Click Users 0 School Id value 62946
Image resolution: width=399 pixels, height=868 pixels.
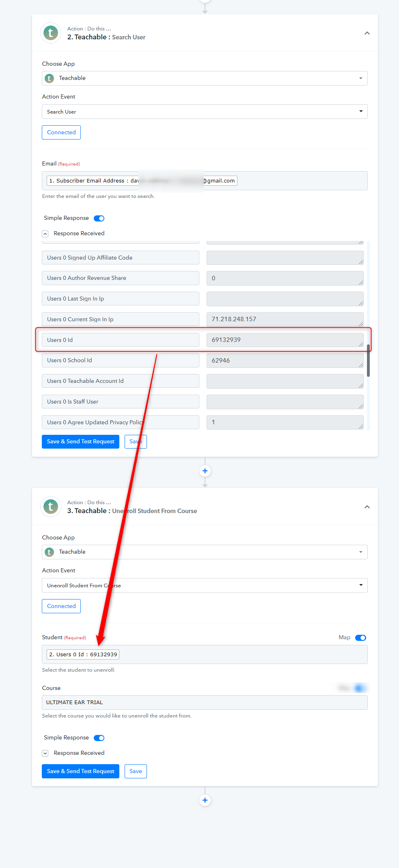pyautogui.click(x=285, y=361)
